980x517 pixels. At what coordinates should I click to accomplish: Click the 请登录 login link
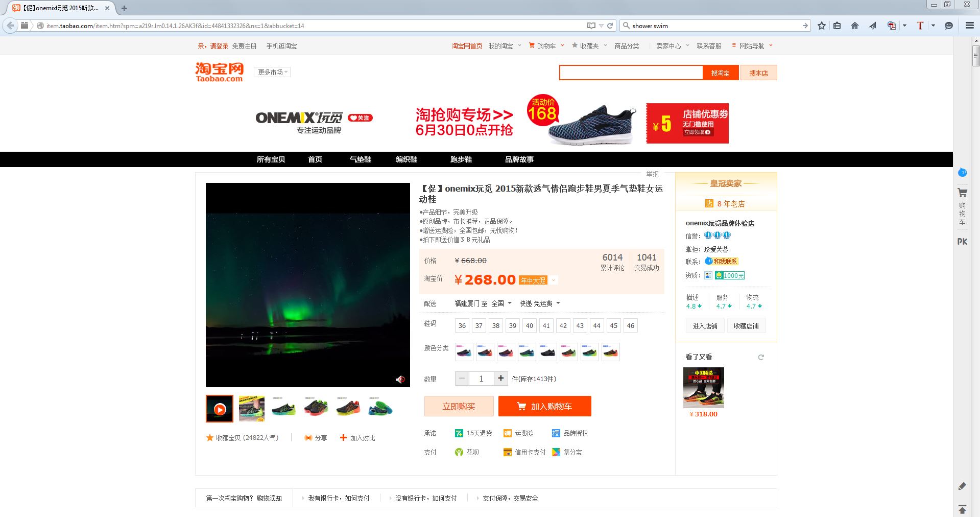point(219,46)
